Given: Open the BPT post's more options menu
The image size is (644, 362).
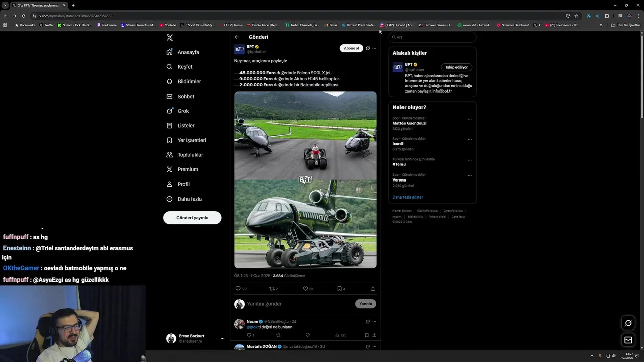Looking at the screenshot, I should tap(374, 48).
